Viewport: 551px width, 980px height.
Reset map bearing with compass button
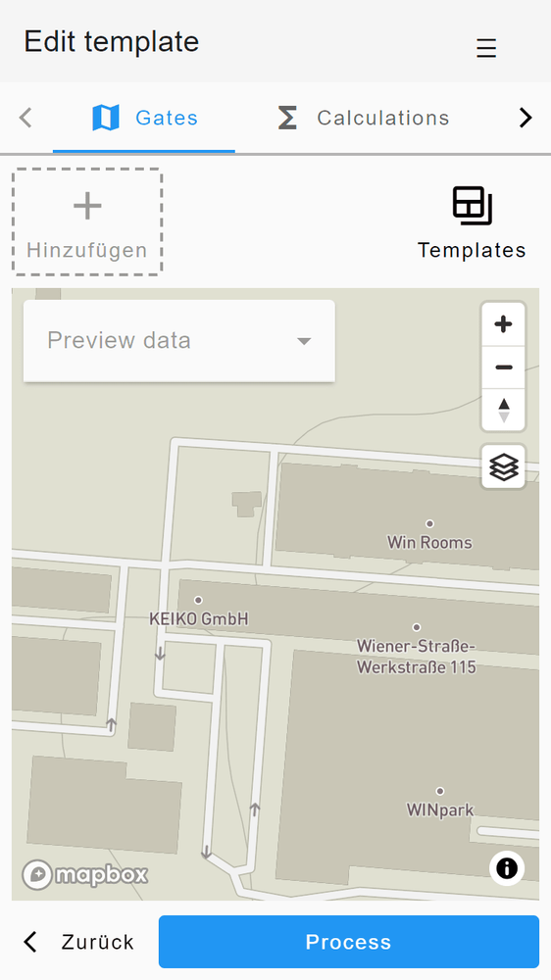tap(503, 410)
